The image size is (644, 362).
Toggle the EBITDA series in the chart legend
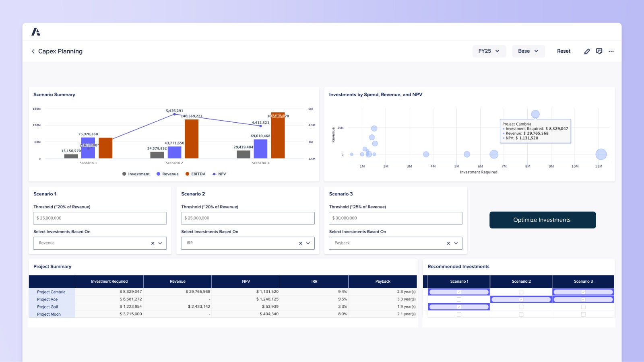[198, 174]
